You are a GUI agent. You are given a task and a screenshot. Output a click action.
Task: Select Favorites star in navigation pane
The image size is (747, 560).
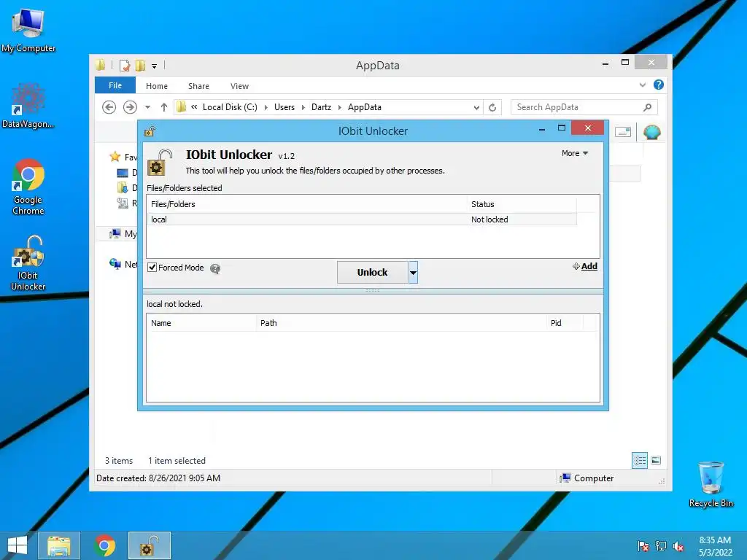(x=115, y=157)
